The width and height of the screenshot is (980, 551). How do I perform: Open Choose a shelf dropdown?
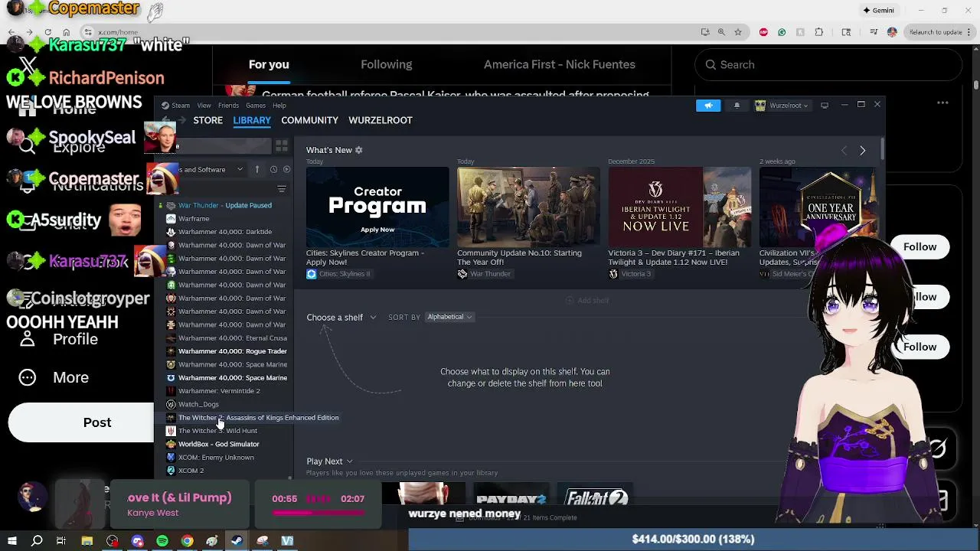341,318
